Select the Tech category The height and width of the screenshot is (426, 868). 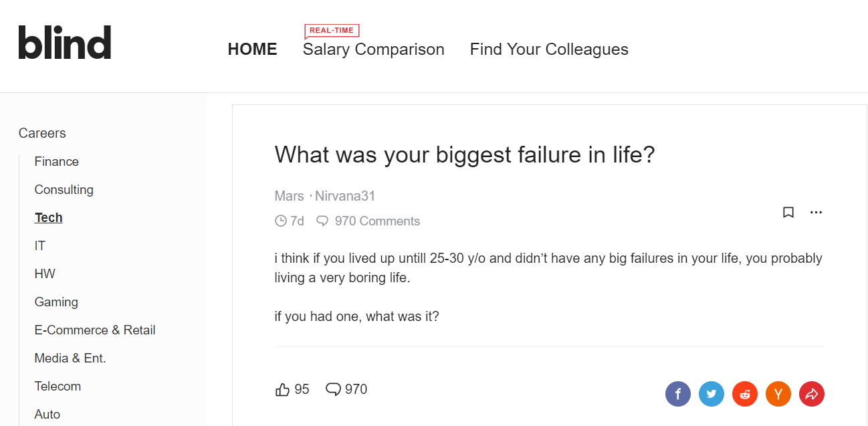coord(48,218)
